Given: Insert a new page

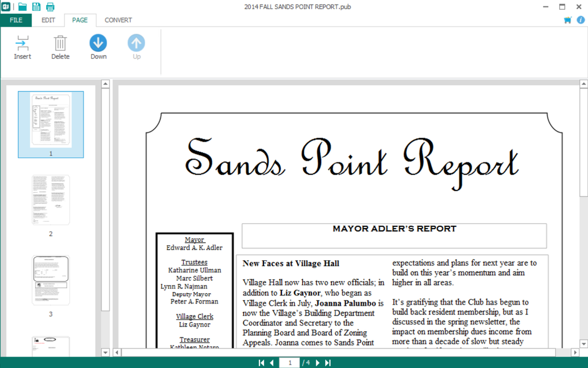Looking at the screenshot, I should (x=22, y=48).
